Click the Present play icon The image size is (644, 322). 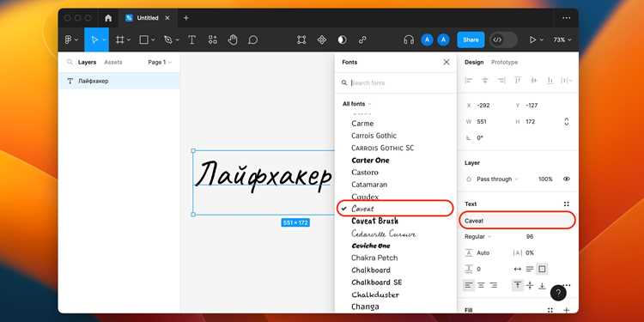pos(532,39)
